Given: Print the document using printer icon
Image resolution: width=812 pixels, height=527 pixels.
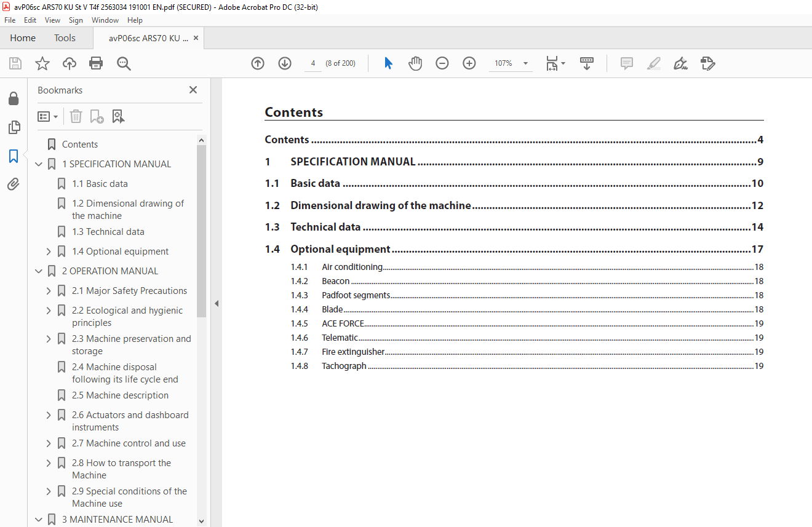Looking at the screenshot, I should (96, 63).
